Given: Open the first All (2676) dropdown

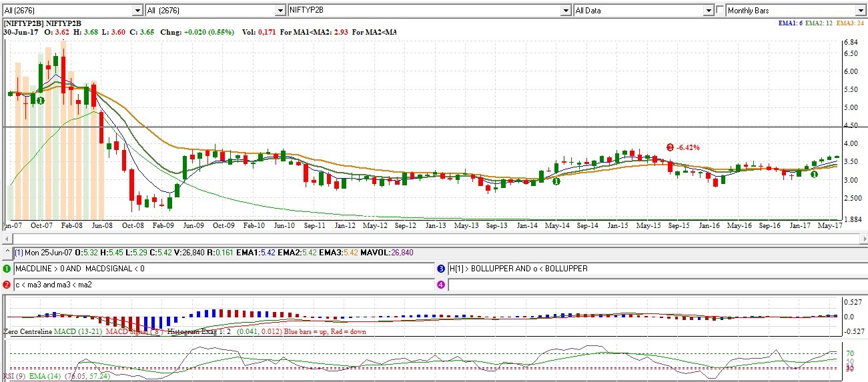Looking at the screenshot, I should (137, 11).
